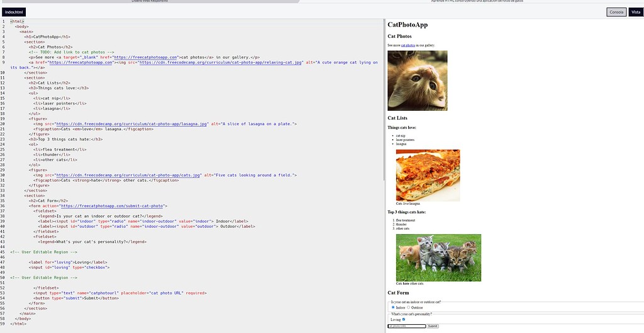The width and height of the screenshot is (644, 333).
Task: Click the first 'User Editable Region' comment
Action: 43,252
